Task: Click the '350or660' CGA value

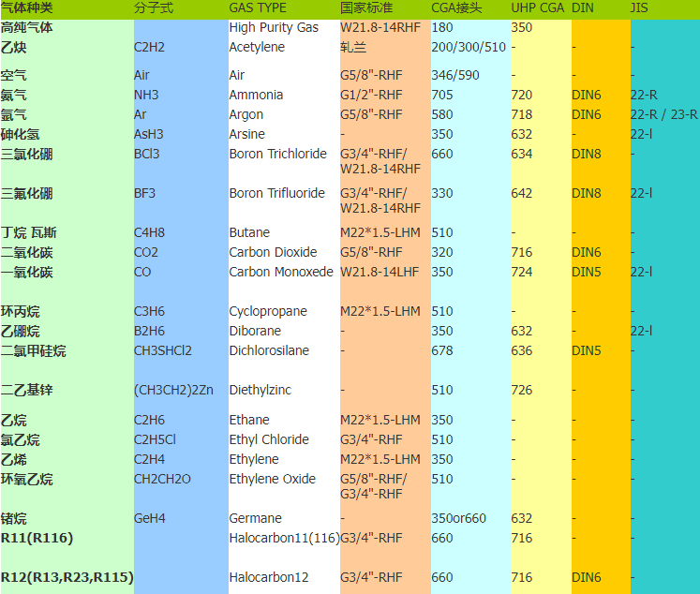Action: (x=458, y=518)
